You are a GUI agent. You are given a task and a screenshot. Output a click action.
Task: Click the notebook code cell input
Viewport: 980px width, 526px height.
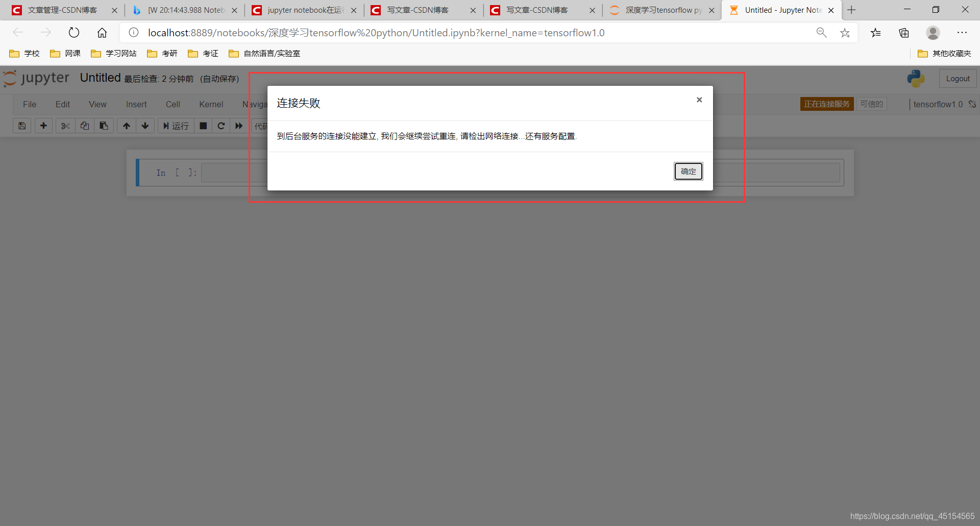[x=520, y=173]
